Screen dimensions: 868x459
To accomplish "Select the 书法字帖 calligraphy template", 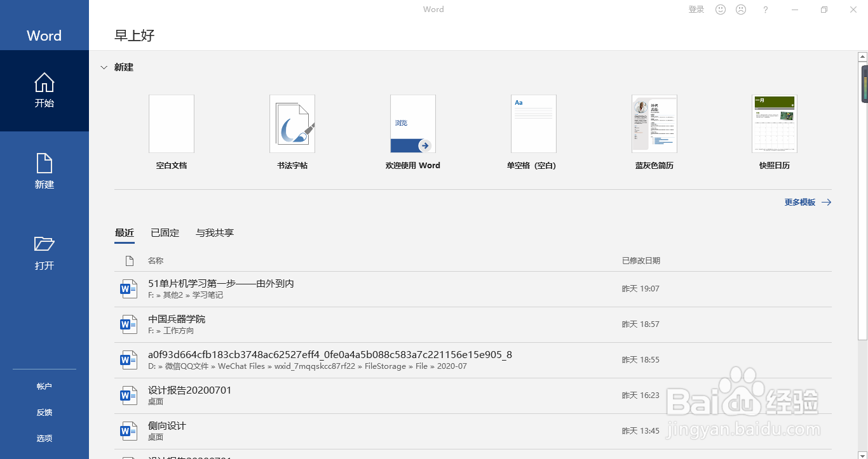I will [x=292, y=124].
